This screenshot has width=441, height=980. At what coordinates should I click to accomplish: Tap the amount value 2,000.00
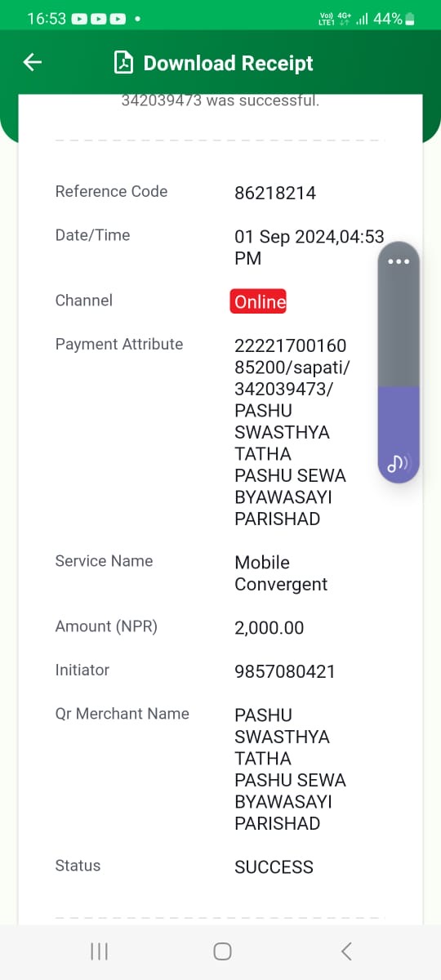pos(269,628)
